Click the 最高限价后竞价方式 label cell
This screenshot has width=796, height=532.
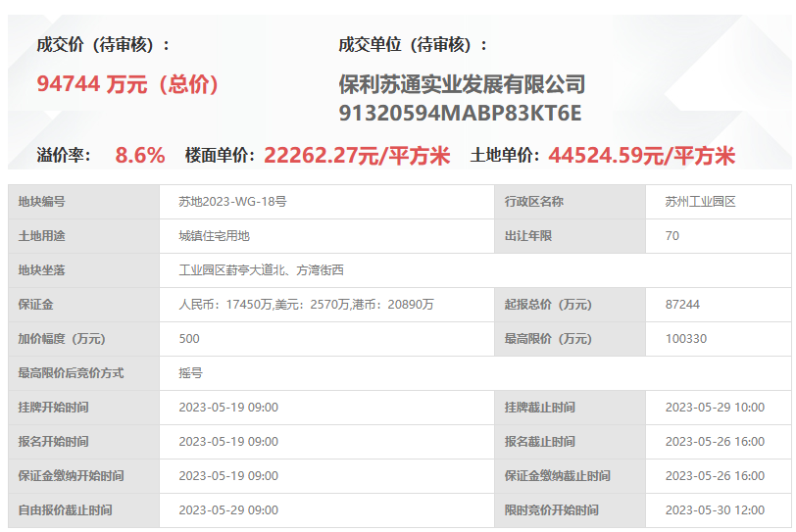point(83,373)
